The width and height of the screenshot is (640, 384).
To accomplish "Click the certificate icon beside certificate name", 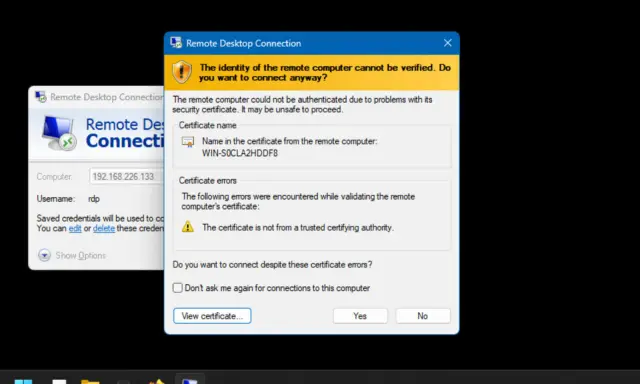I will coord(188,142).
